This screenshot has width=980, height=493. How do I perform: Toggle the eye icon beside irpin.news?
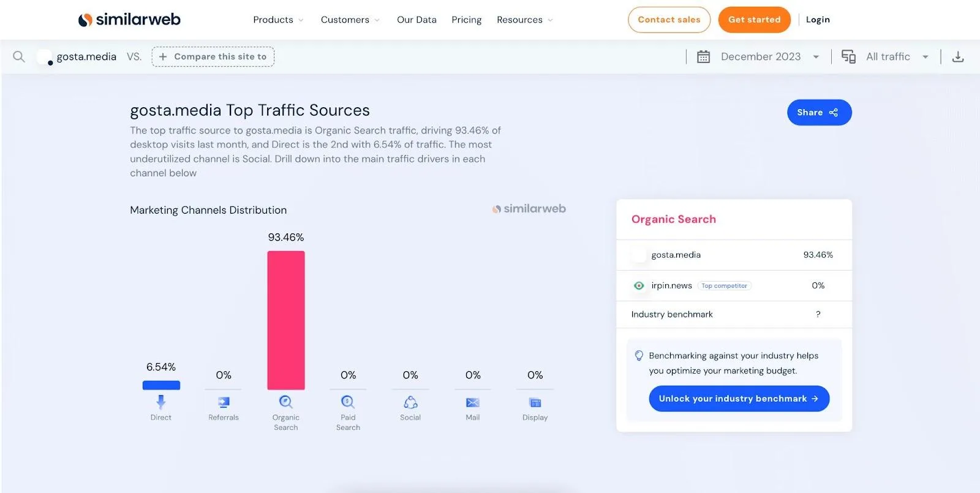[639, 285]
